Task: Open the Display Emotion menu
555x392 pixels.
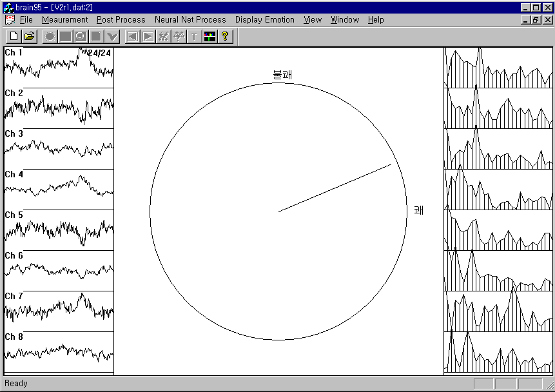Action: pos(265,20)
